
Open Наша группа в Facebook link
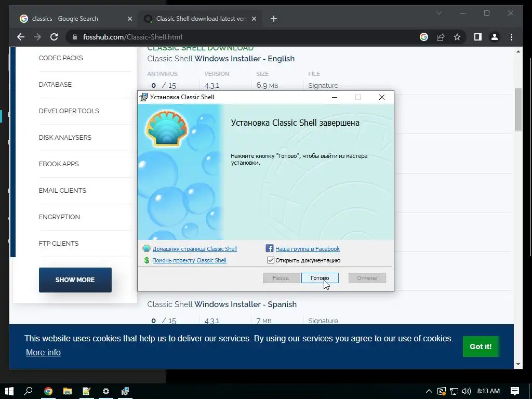click(x=308, y=249)
